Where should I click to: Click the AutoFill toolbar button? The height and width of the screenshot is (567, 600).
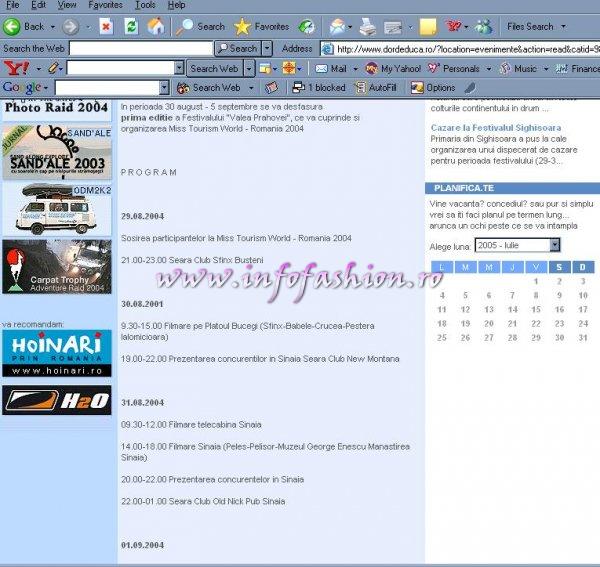(373, 88)
